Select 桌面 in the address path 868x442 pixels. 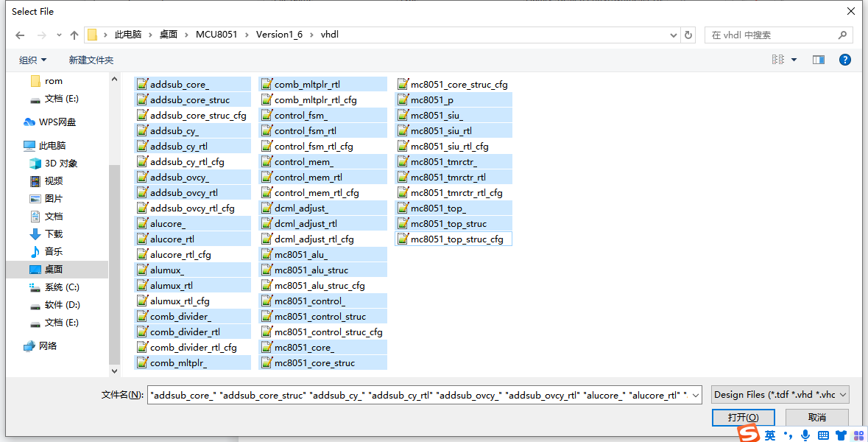click(169, 35)
